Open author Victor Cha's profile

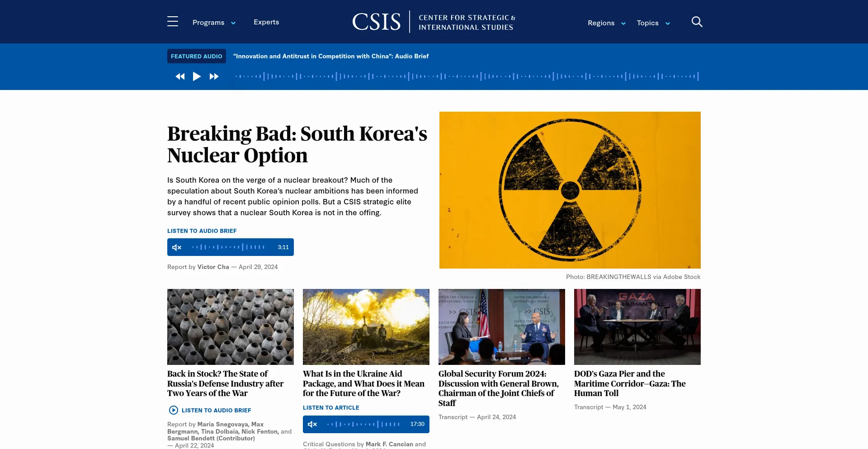click(213, 267)
